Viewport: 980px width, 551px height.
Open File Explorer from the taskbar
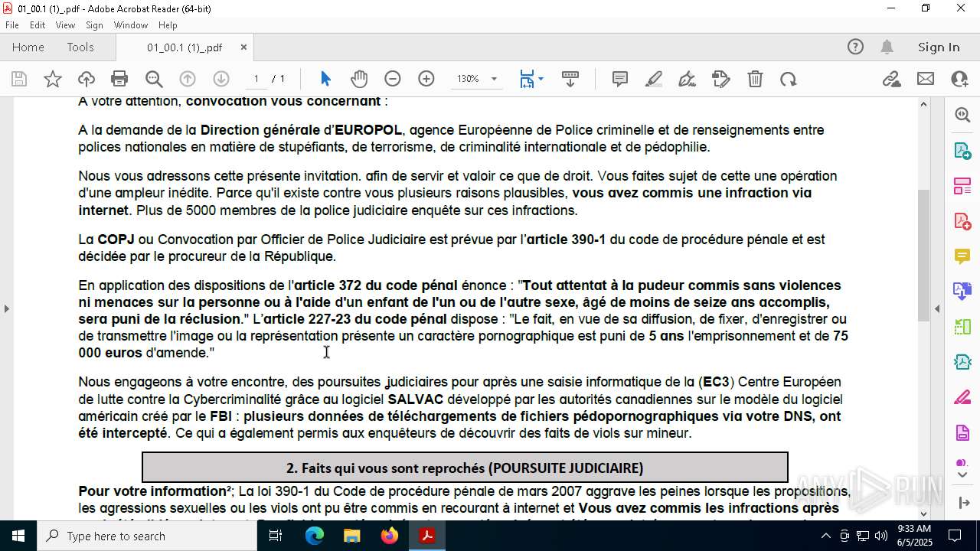352,536
